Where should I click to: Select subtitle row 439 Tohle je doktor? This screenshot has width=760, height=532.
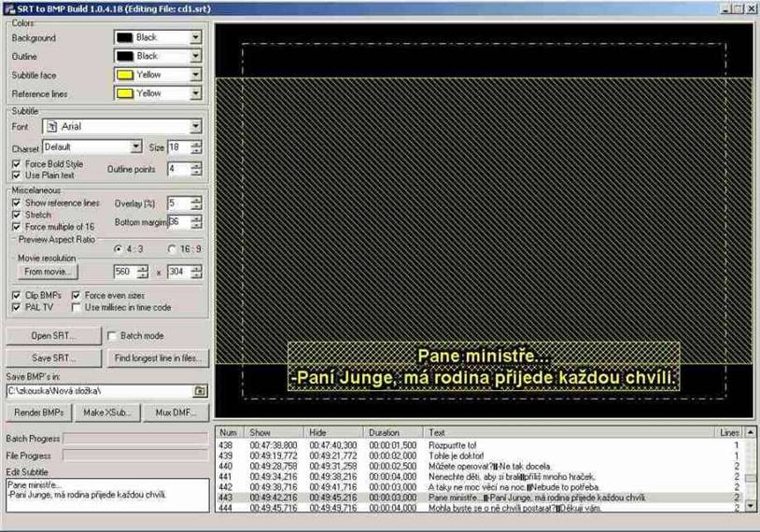pyautogui.click(x=479, y=455)
